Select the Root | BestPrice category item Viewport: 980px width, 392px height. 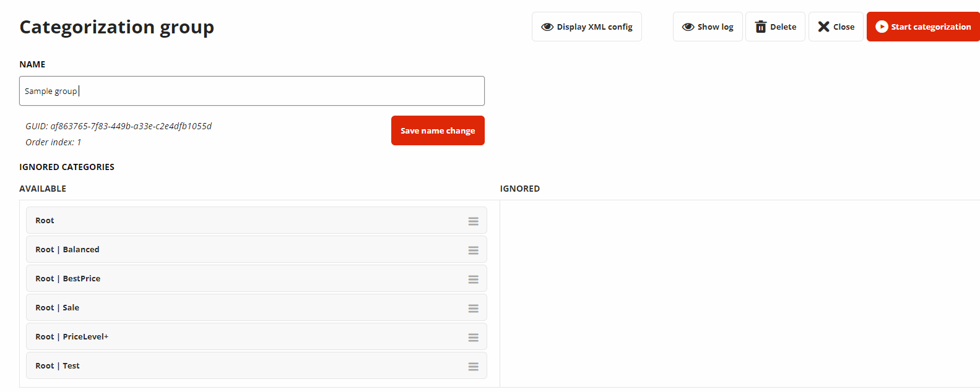coord(256,278)
